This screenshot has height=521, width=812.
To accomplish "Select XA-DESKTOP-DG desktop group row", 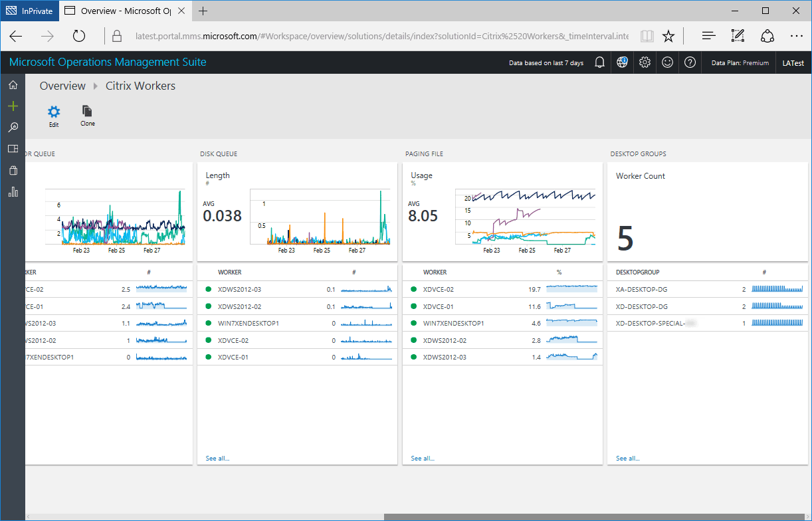I will (x=708, y=290).
